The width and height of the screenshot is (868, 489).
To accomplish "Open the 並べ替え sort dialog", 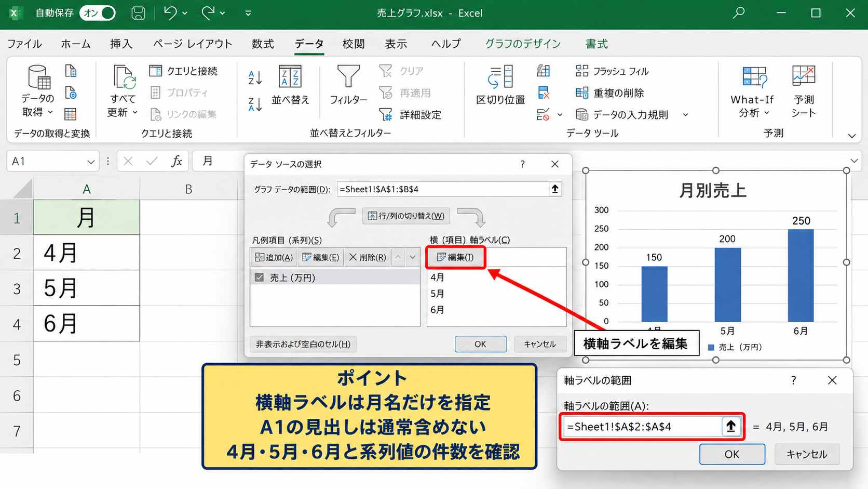I will 290,85.
